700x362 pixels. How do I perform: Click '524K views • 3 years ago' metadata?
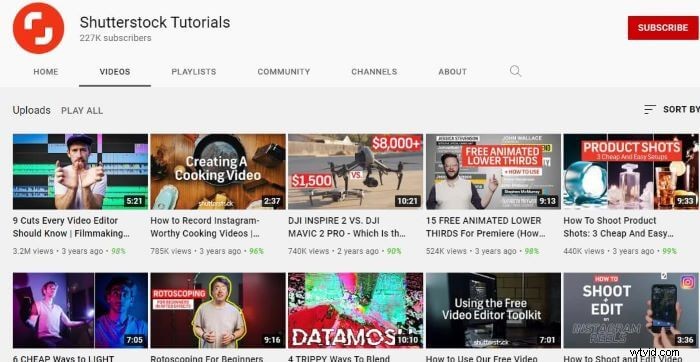[471, 251]
